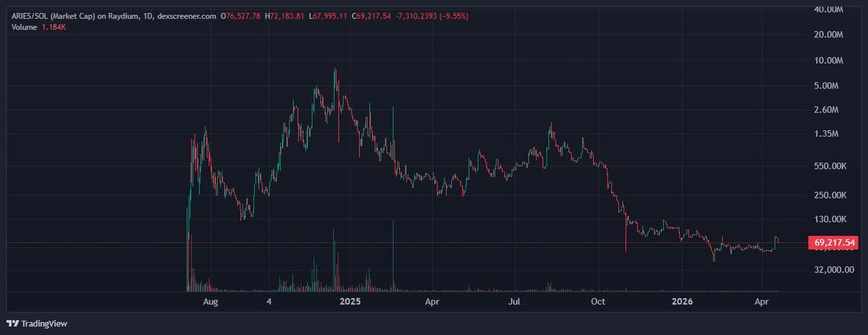The height and width of the screenshot is (335, 868).
Task: Click the red current price label 69,217.54
Action: 833,242
